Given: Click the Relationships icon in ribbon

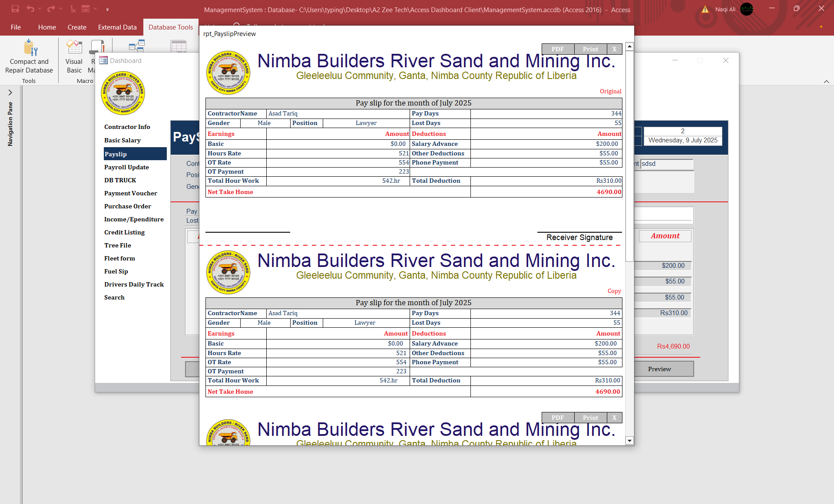Looking at the screenshot, I should [136, 46].
